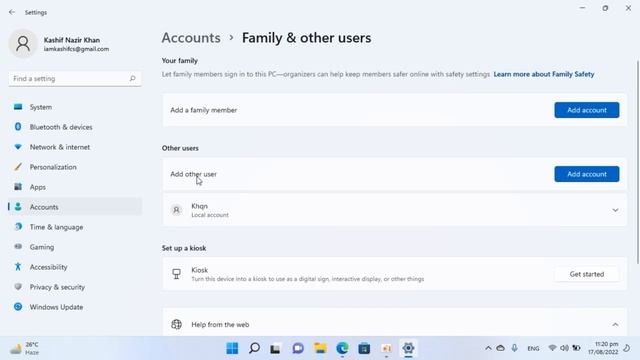Open Learn more about Family Safety link

pos(544,74)
